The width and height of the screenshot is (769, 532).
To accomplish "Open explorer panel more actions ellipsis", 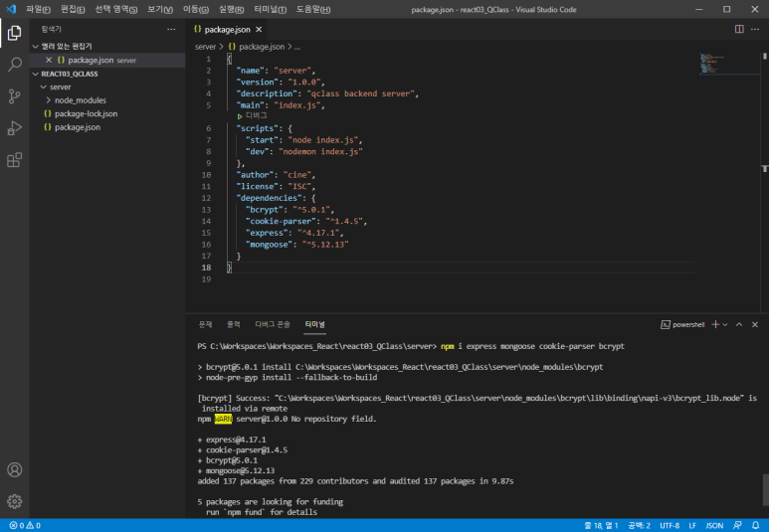I will (x=171, y=30).
